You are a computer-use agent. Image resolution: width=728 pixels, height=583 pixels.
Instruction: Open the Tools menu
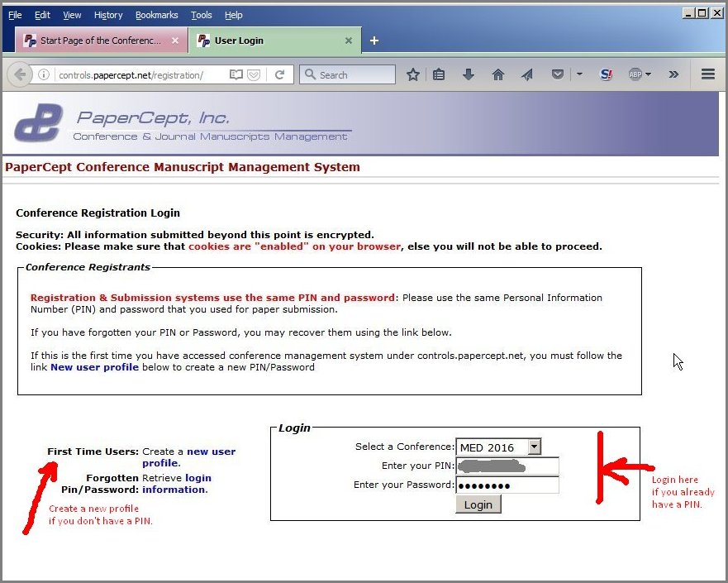pyautogui.click(x=201, y=15)
